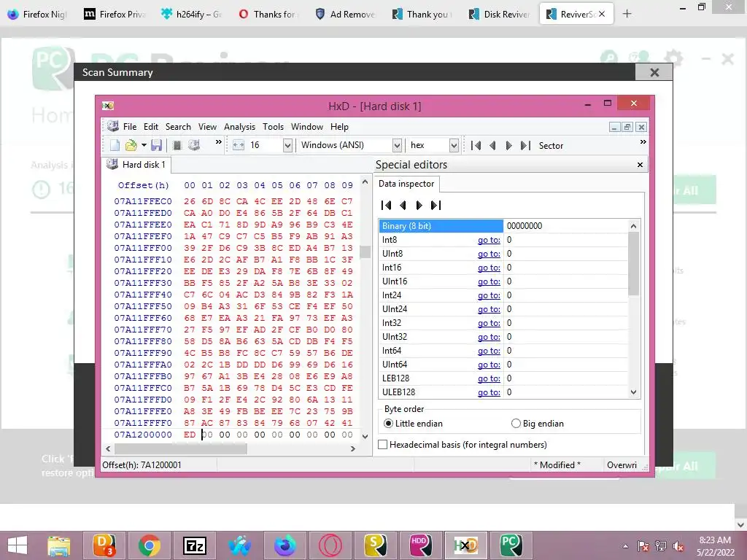This screenshot has height=560, width=747.
Task: Jump to the last sector
Action: (525, 146)
